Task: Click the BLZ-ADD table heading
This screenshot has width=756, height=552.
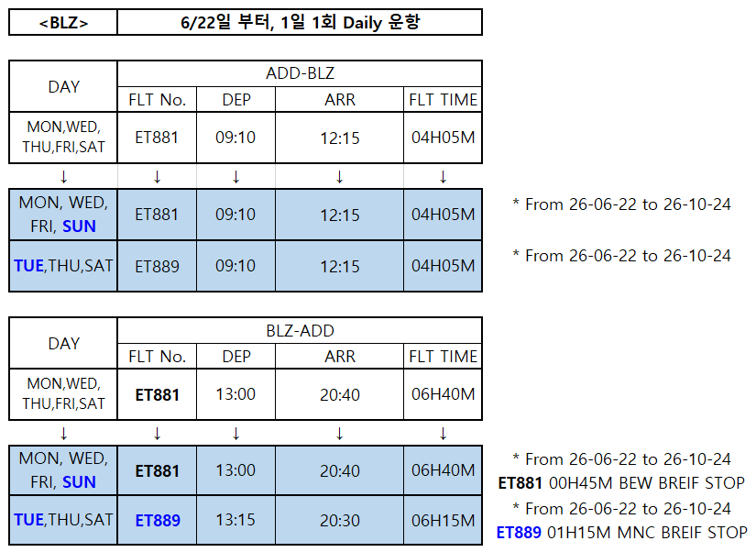Action: [x=300, y=331]
